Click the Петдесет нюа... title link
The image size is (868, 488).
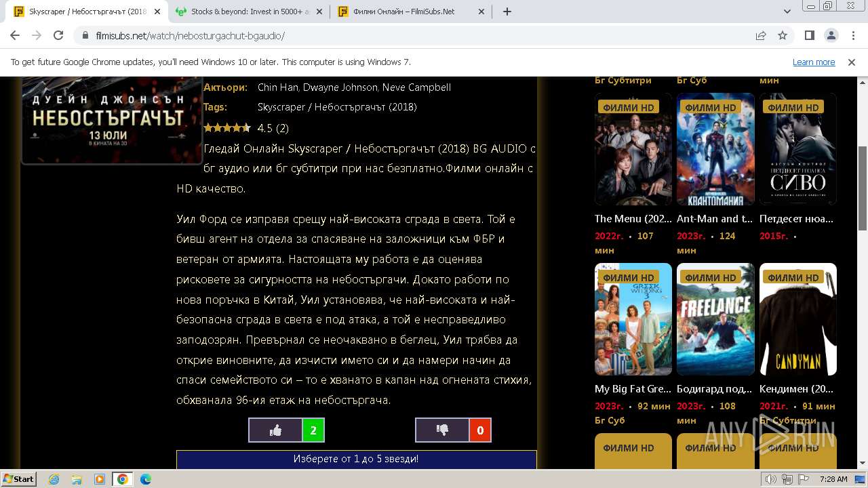[797, 219]
